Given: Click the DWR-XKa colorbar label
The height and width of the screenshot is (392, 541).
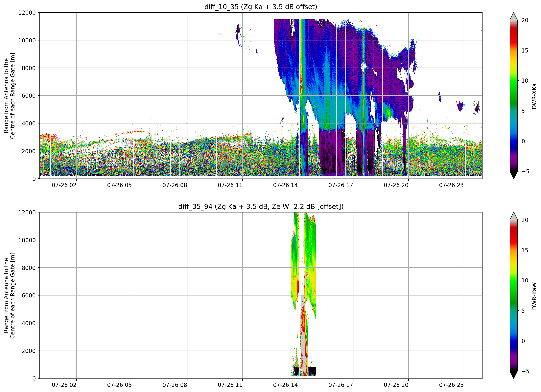Looking at the screenshot, I should click(x=534, y=96).
